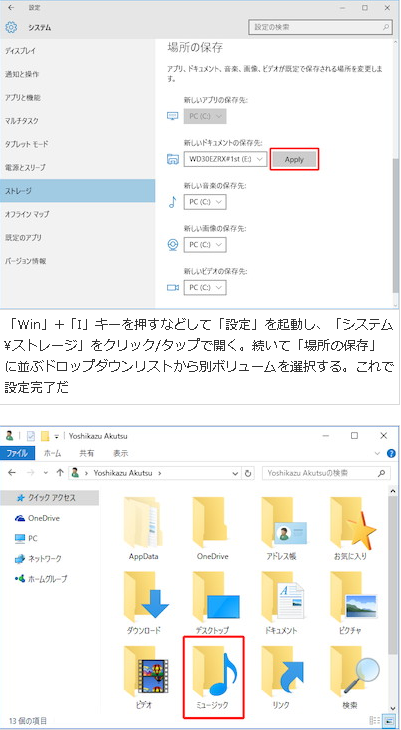
Task: Select ストレージ in settings sidebar
Action: tap(77, 191)
